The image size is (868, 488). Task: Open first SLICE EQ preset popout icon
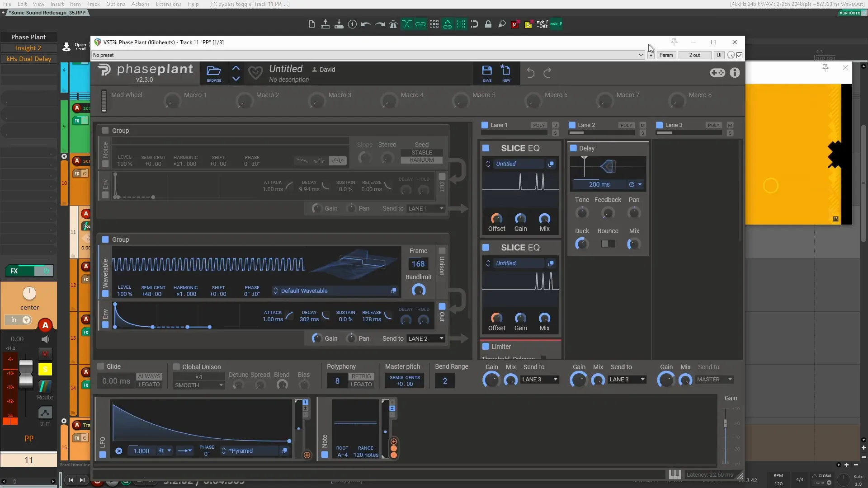pyautogui.click(x=551, y=164)
